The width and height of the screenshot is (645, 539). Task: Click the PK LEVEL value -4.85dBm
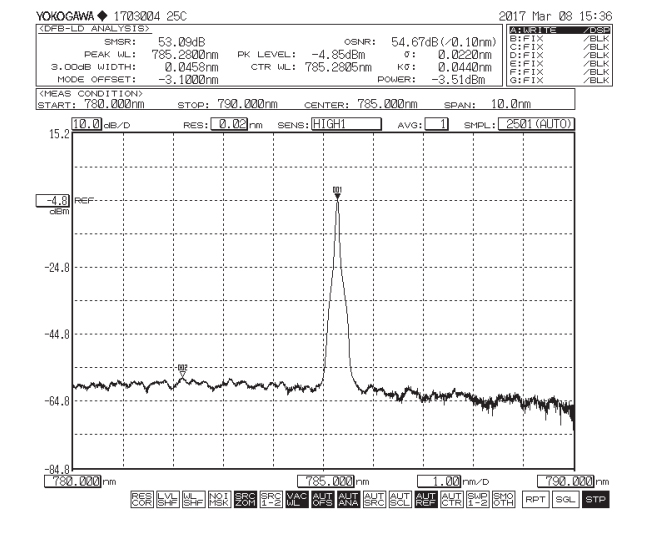pos(338,55)
